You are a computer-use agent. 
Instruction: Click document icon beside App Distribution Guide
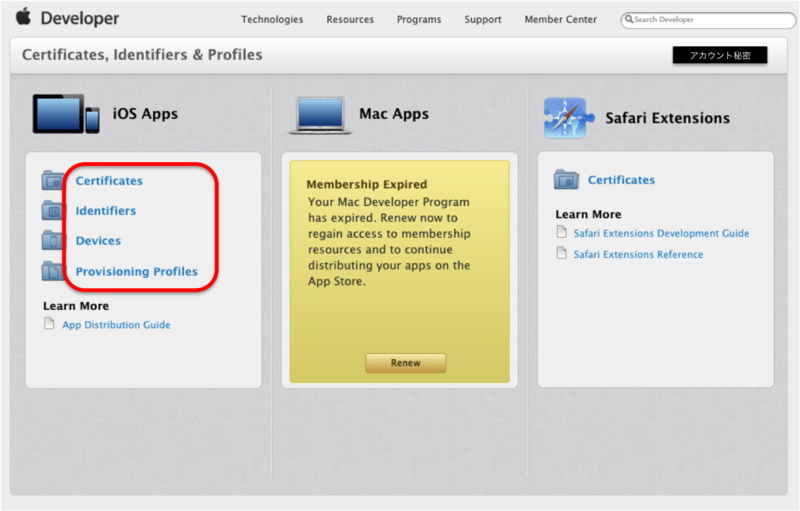[x=49, y=323]
